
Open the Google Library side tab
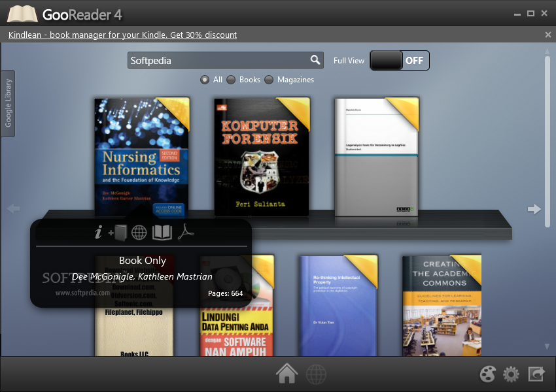8,103
